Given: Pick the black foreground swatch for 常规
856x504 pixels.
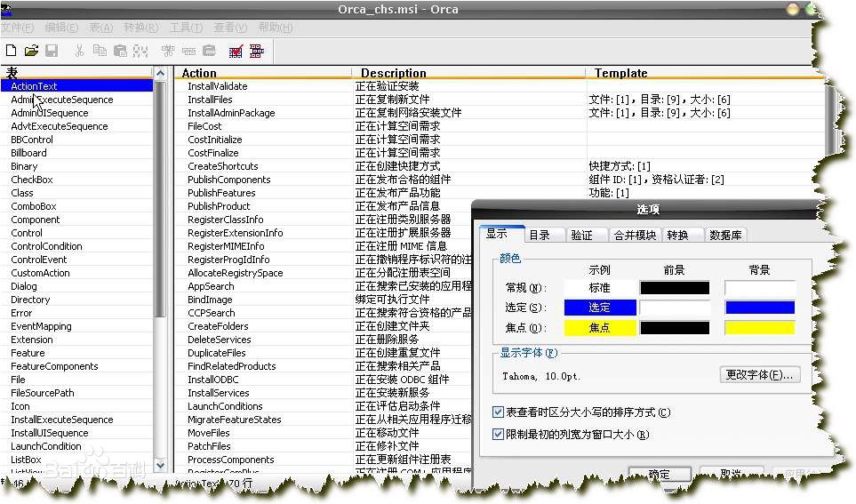Looking at the screenshot, I should point(674,288).
